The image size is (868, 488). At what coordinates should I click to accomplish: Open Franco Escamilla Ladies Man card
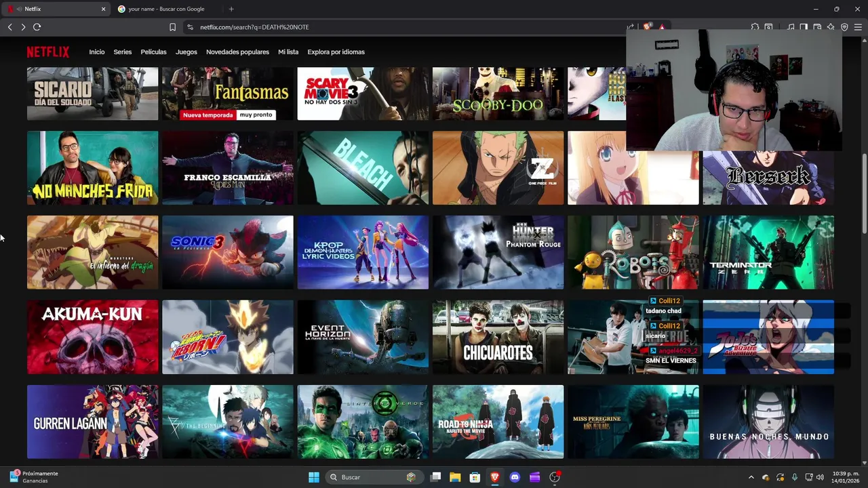pyautogui.click(x=228, y=168)
